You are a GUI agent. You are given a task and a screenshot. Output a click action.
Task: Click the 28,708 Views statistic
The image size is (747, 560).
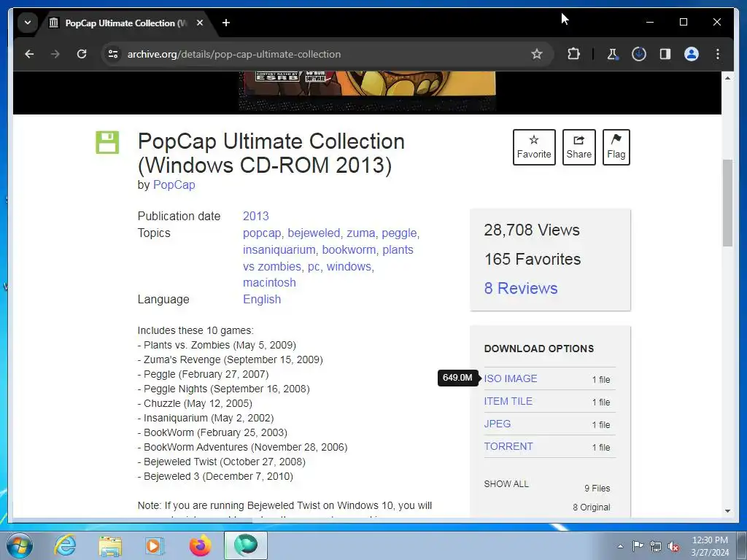coord(532,230)
